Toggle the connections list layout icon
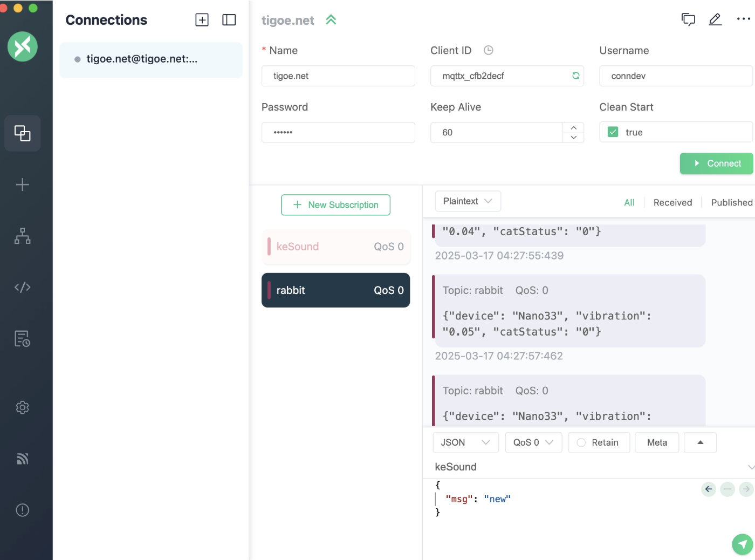The height and width of the screenshot is (560, 755). [229, 20]
